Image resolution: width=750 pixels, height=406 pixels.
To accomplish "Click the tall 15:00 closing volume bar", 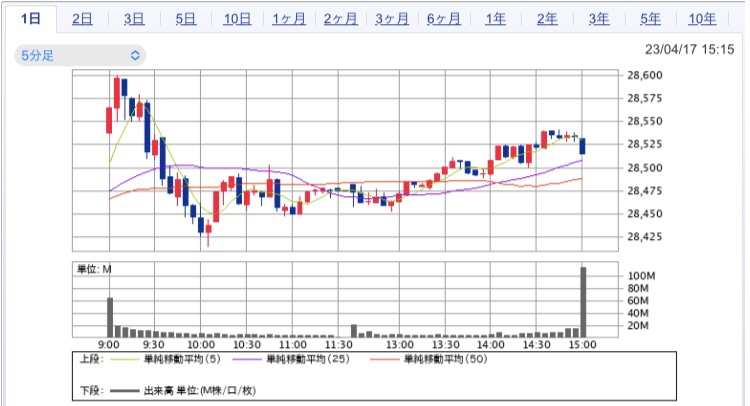I will (583, 302).
